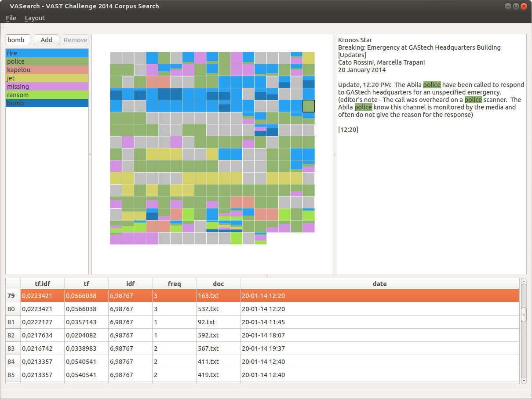Select the fire keyword in the list
This screenshot has height=399, width=532.
coord(47,53)
